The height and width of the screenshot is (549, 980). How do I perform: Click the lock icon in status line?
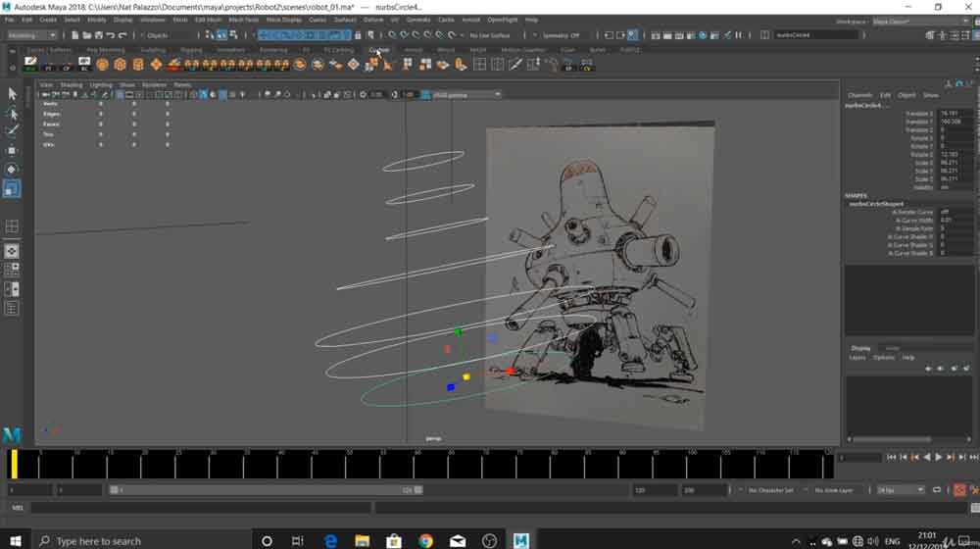click(358, 35)
